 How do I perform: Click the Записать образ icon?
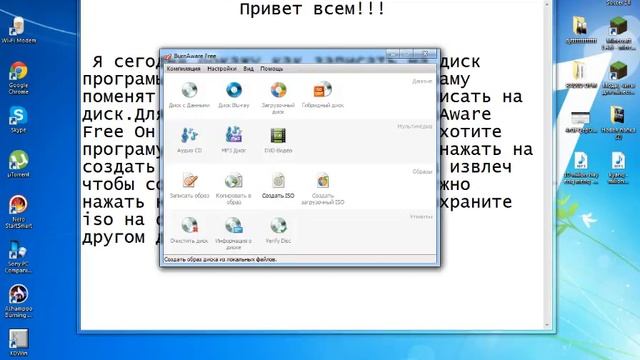(x=189, y=185)
